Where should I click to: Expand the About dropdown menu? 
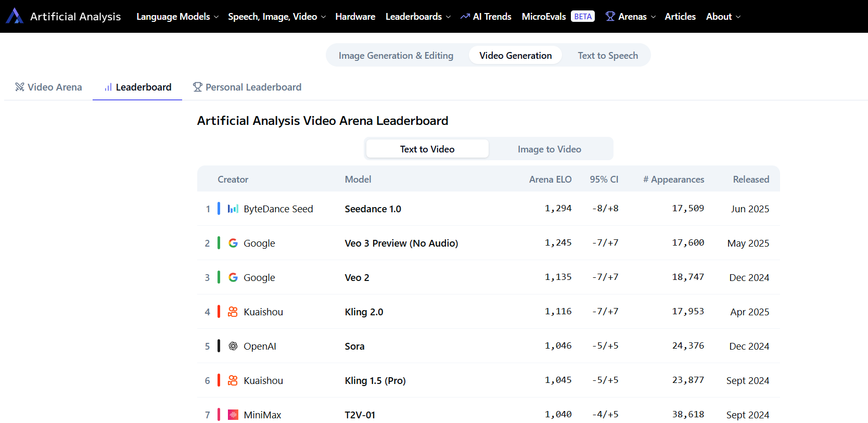[723, 17]
